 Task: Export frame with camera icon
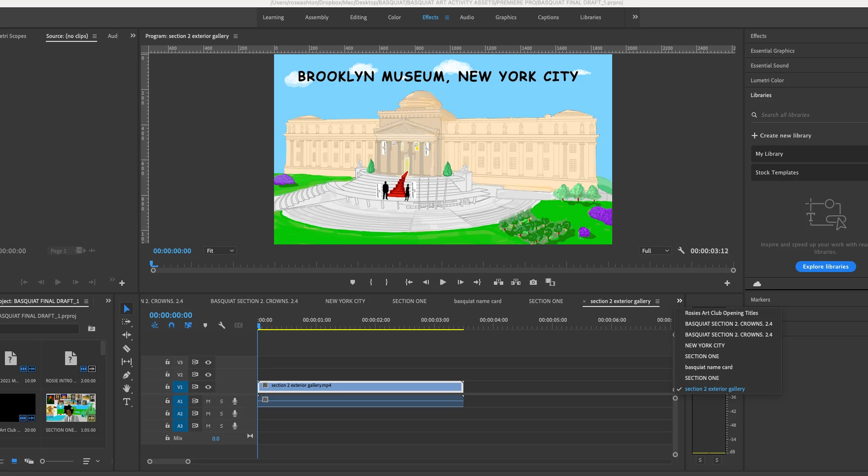(533, 282)
